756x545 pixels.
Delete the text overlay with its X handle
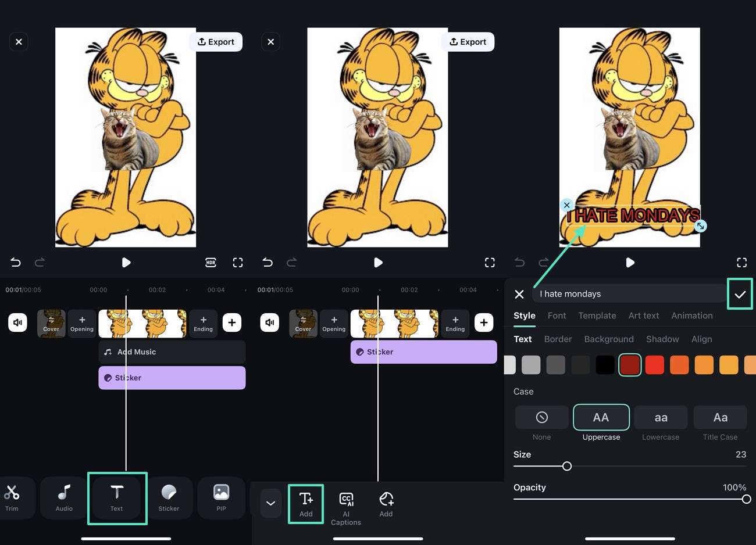tap(566, 205)
